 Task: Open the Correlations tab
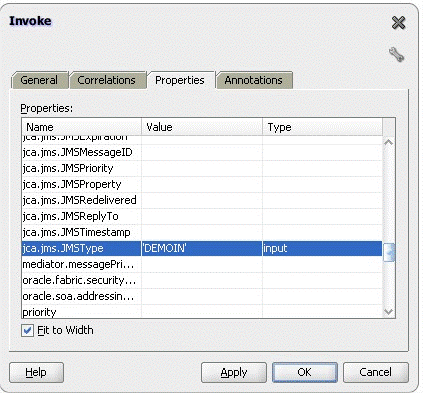tap(107, 80)
